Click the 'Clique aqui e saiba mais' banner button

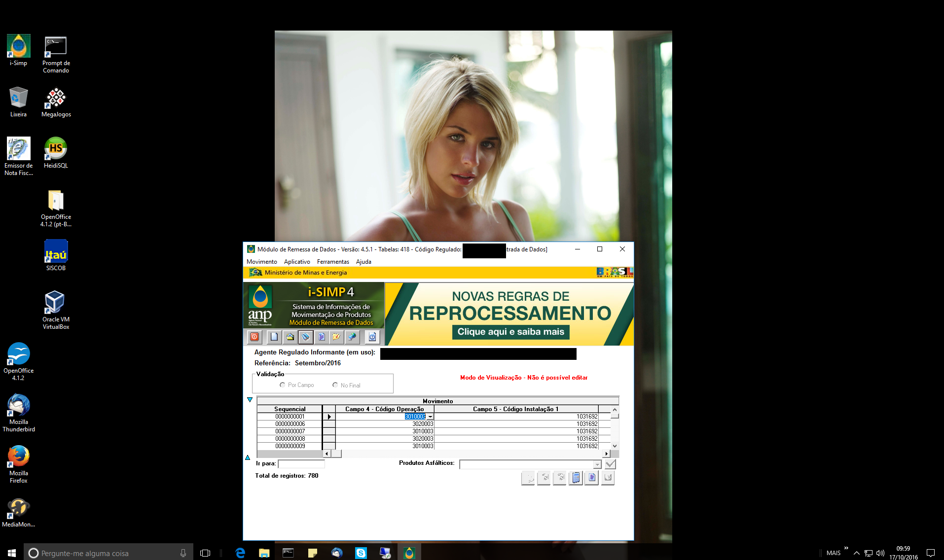click(x=510, y=332)
